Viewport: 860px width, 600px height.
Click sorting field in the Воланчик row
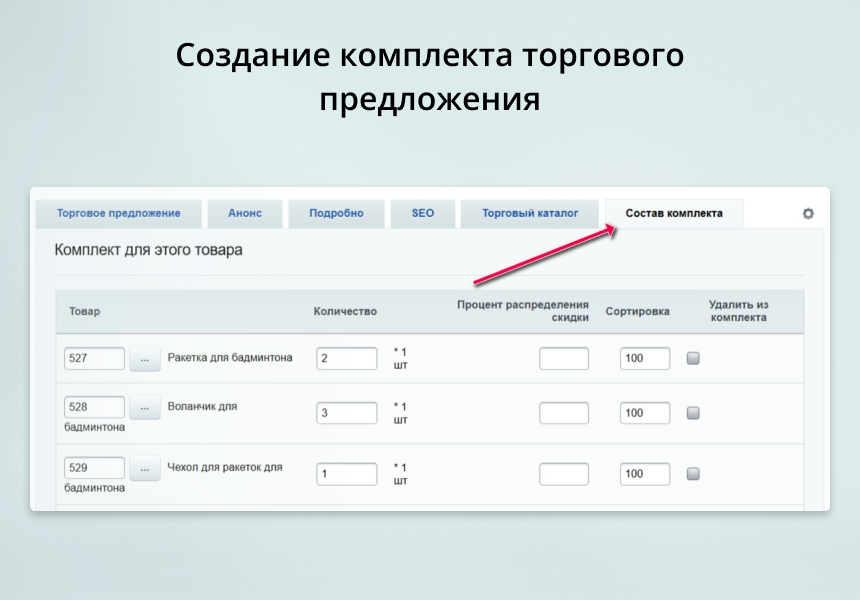point(645,413)
